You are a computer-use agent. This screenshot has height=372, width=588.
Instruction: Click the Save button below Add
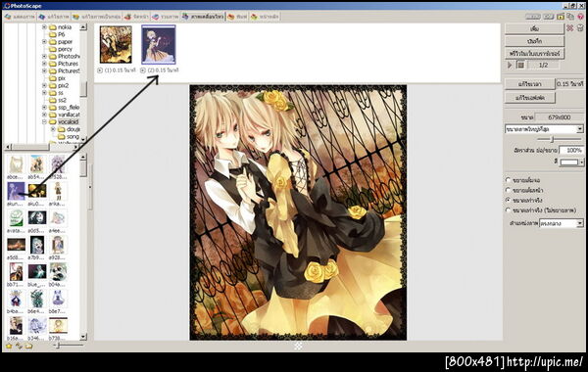[534, 41]
